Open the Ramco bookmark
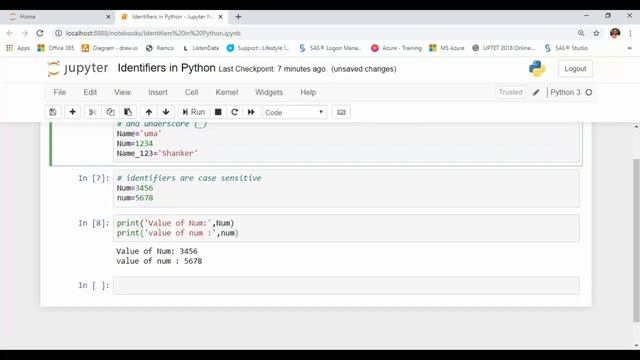The height and width of the screenshot is (360, 640). click(160, 48)
